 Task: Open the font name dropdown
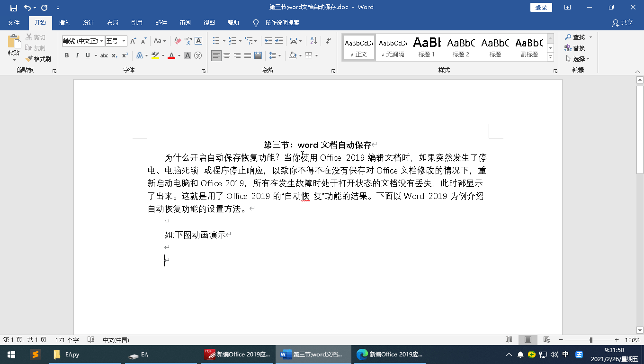click(x=101, y=41)
